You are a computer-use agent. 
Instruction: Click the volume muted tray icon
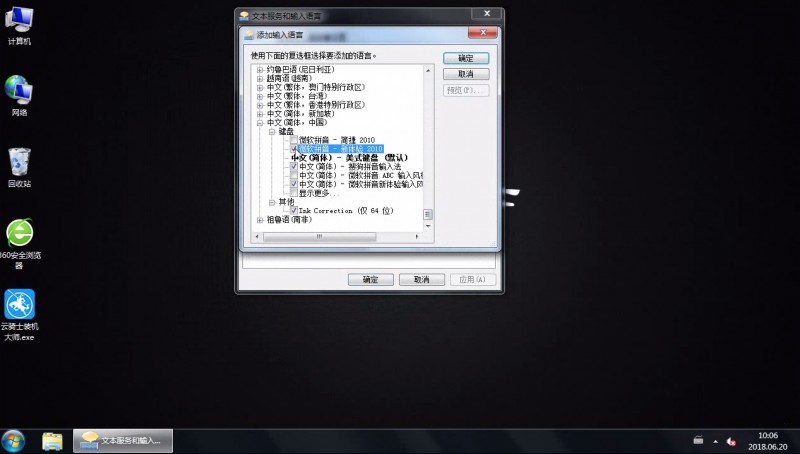(731, 441)
